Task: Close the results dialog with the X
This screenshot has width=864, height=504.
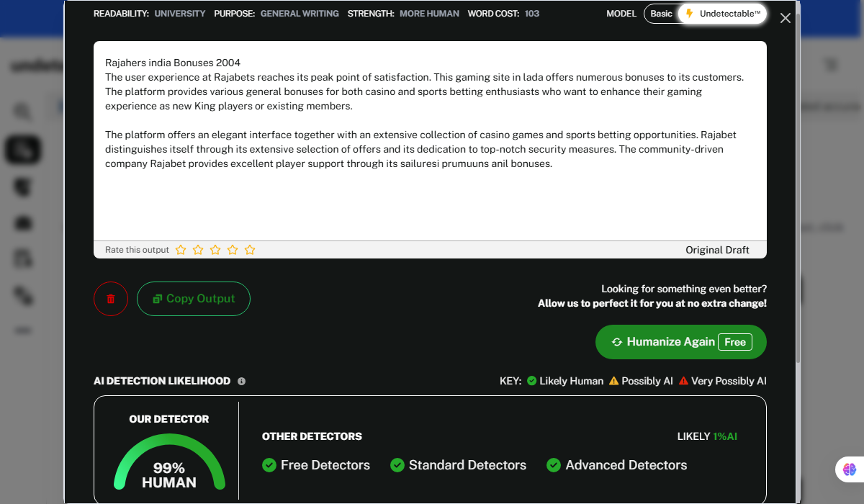Action: (786, 18)
